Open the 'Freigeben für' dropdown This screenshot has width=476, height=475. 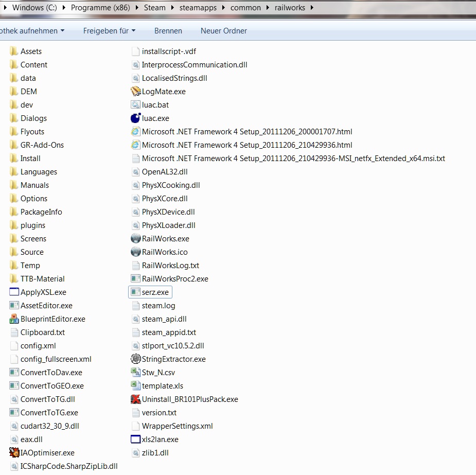[x=109, y=31]
